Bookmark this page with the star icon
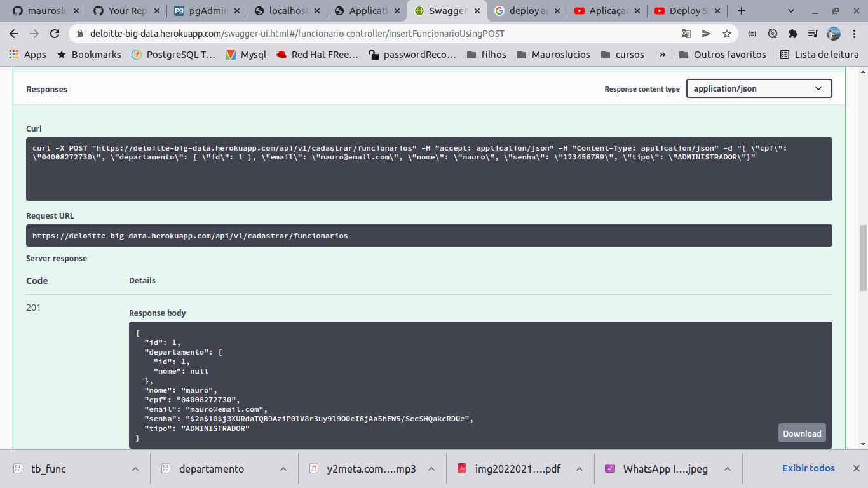 click(727, 34)
